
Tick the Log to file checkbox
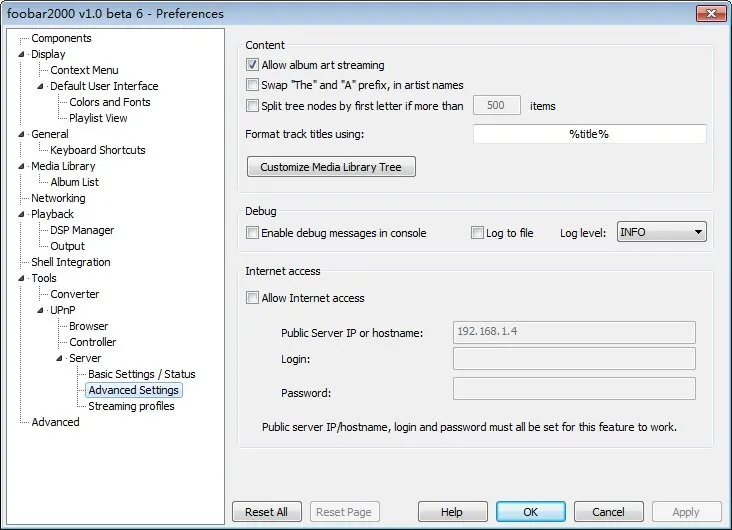point(477,233)
